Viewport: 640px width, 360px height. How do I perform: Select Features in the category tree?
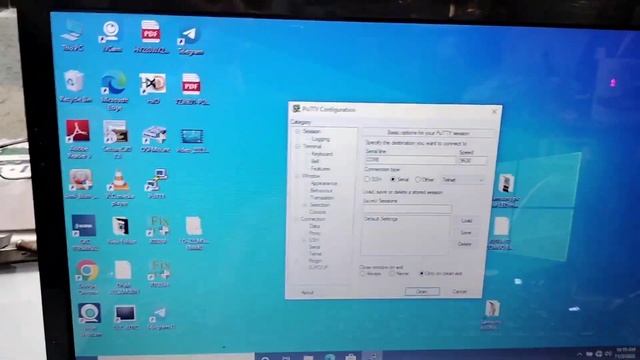(x=320, y=169)
